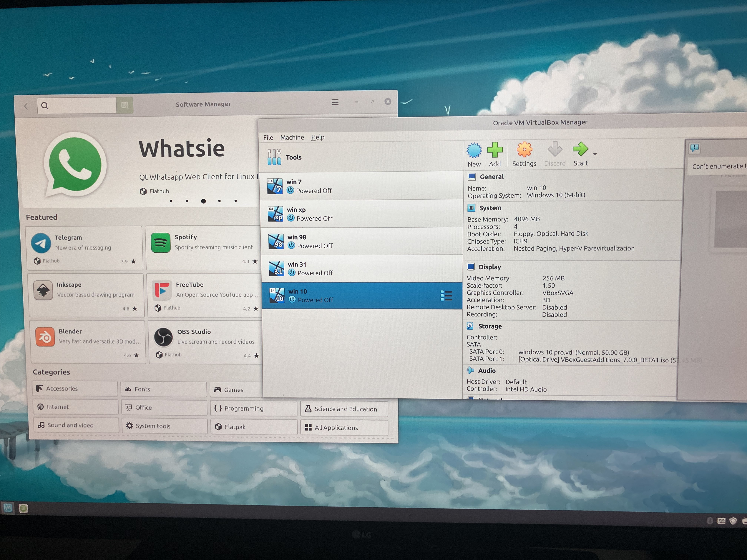Click the Storage section header
This screenshot has width=747, height=560.
(x=490, y=326)
